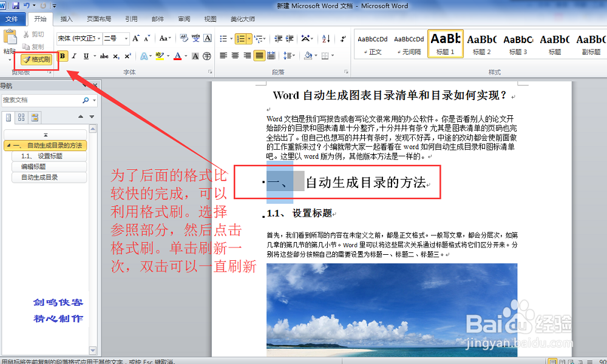Click the Phonetic Guide (拼音) icon

[196, 38]
